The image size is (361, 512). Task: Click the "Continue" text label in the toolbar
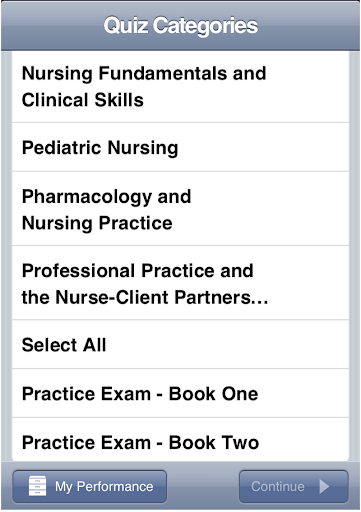[278, 486]
